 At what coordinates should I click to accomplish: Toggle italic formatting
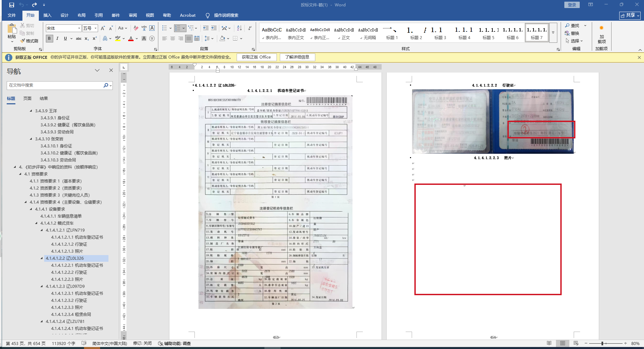(x=57, y=38)
